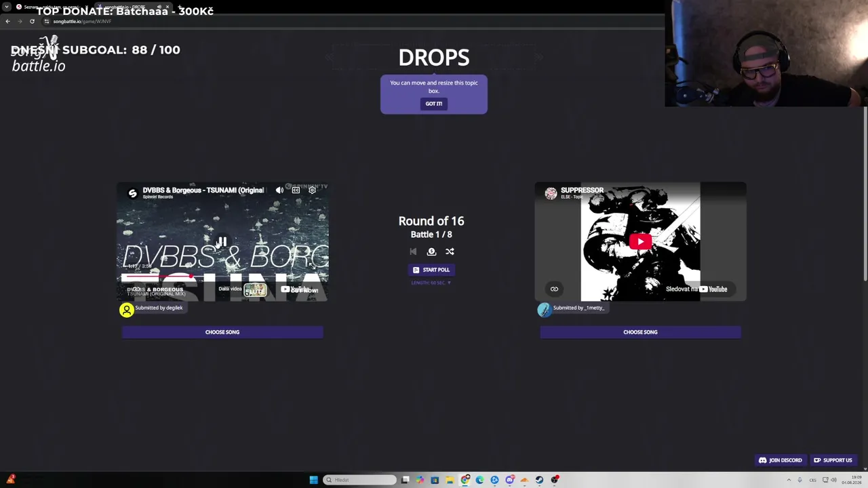
Task: Open the taskbar volume control
Action: [x=833, y=480]
